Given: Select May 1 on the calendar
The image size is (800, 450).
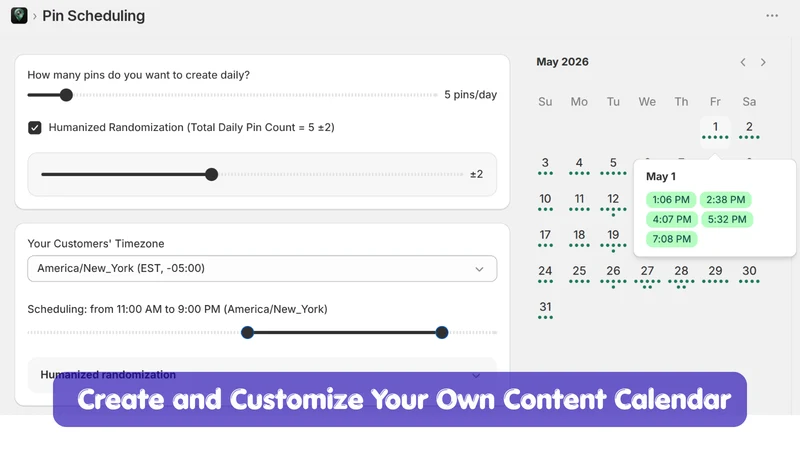Looking at the screenshot, I should pos(715,130).
